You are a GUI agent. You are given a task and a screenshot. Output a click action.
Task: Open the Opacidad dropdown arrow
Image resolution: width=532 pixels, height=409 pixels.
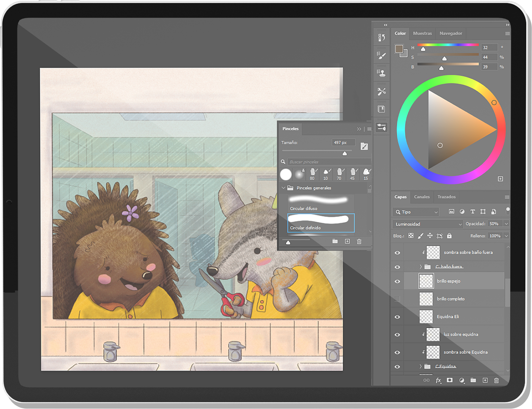click(x=506, y=224)
